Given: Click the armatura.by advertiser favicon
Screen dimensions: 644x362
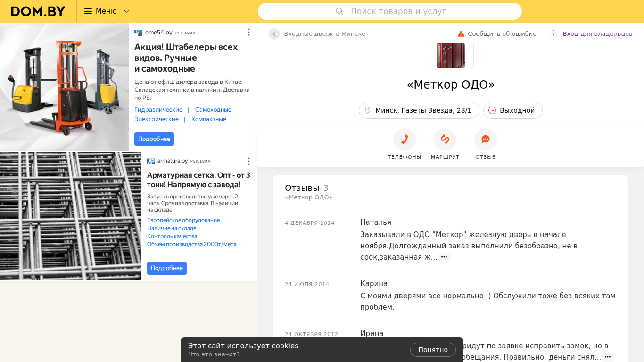Looking at the screenshot, I should [x=151, y=161].
